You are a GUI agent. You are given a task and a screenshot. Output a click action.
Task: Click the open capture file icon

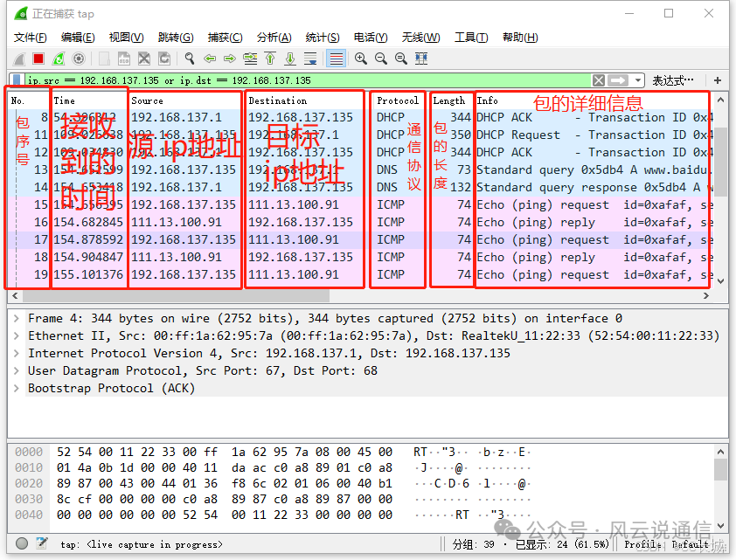[x=104, y=59]
